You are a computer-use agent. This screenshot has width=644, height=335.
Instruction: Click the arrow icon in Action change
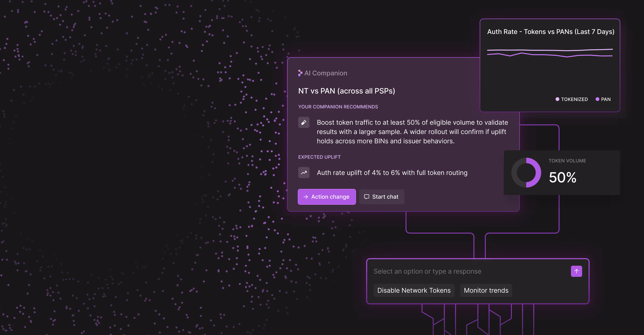click(x=305, y=197)
